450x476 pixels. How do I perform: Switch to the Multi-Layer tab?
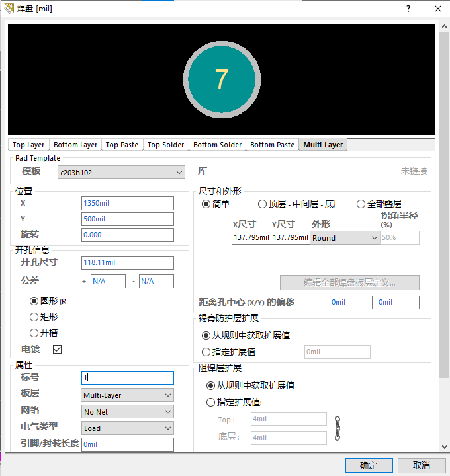click(x=323, y=145)
